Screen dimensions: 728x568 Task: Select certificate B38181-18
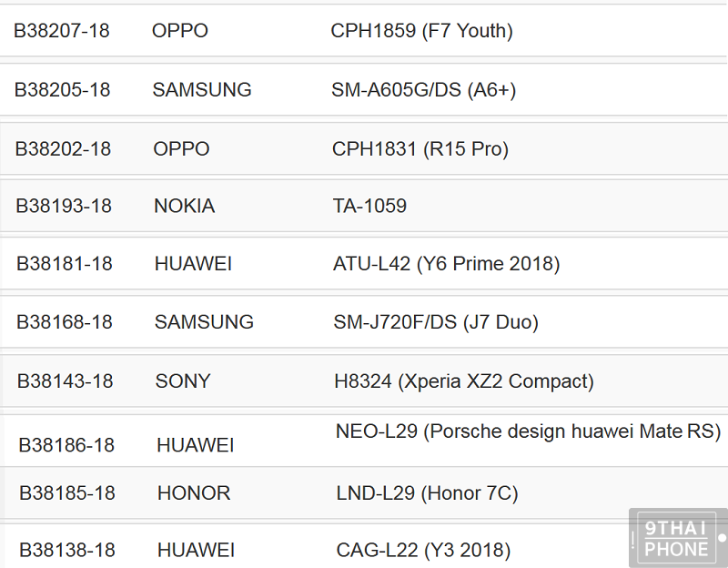(x=65, y=264)
